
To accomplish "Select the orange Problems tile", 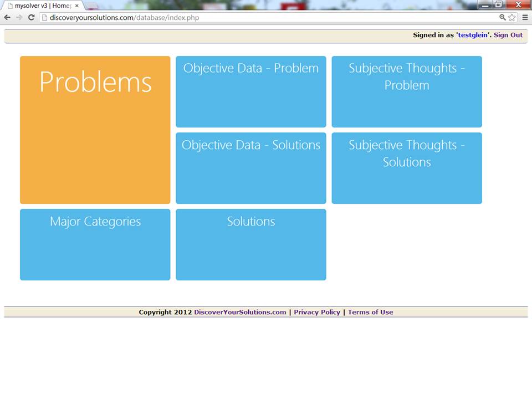I will pos(95,129).
